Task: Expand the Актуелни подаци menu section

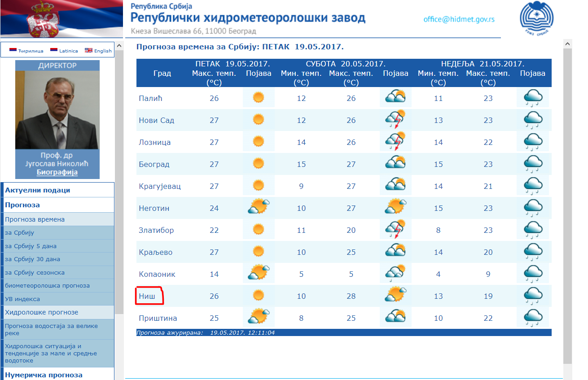Action: click(x=38, y=190)
